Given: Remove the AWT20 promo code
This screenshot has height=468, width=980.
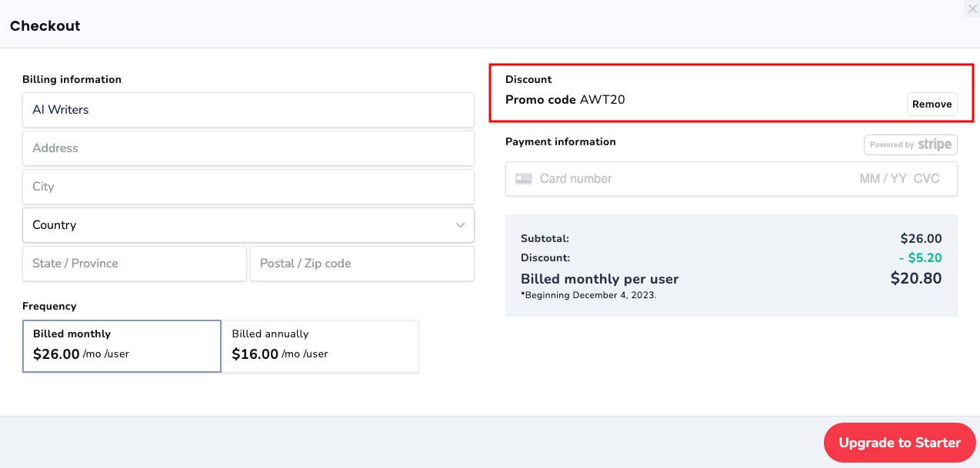Looking at the screenshot, I should pos(932,104).
